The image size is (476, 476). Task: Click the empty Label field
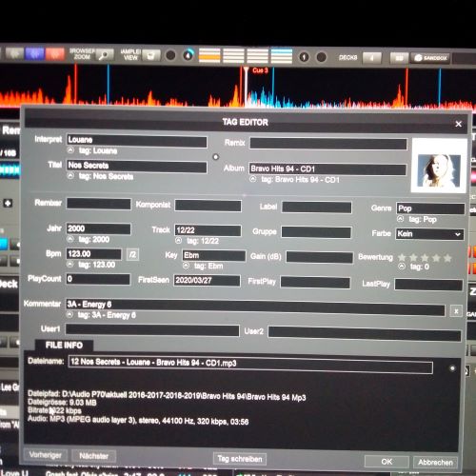(x=316, y=207)
